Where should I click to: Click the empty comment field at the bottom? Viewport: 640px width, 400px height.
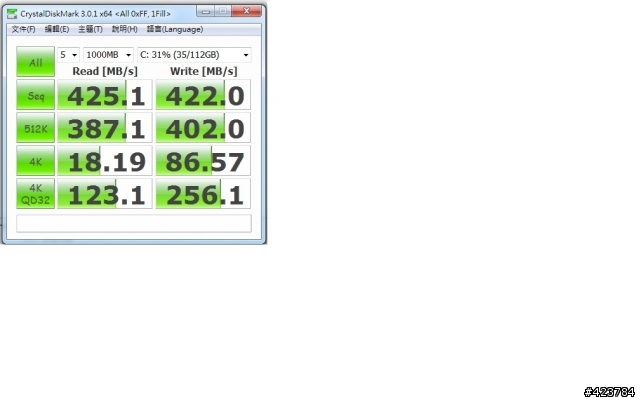click(x=134, y=224)
